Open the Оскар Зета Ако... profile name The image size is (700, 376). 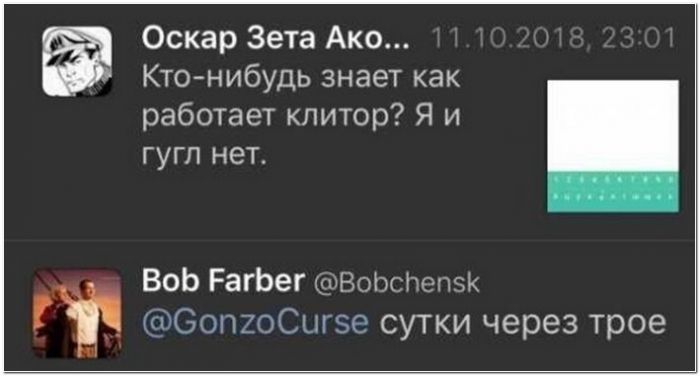tap(275, 38)
